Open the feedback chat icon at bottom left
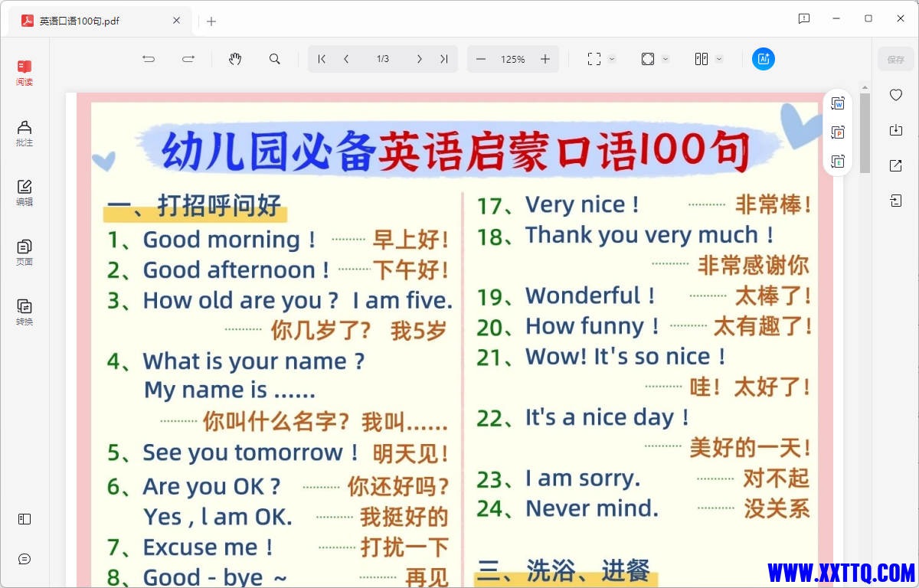 point(25,559)
